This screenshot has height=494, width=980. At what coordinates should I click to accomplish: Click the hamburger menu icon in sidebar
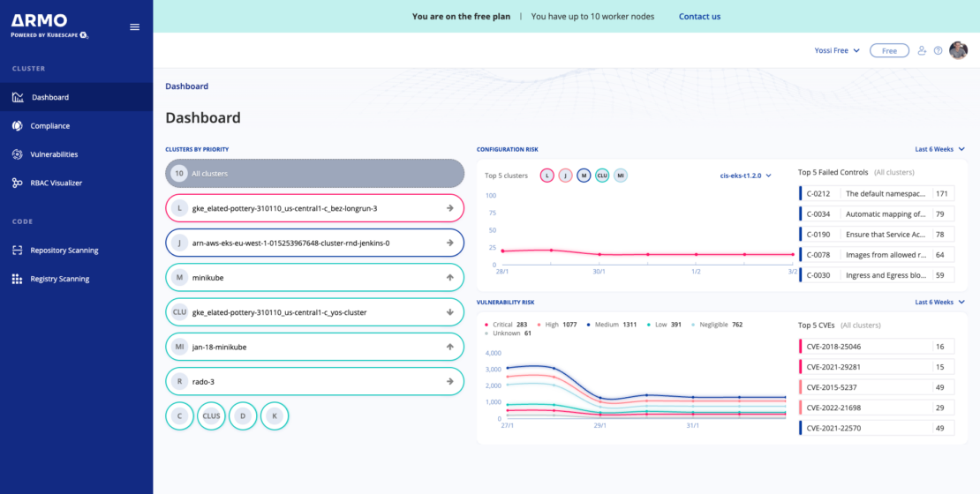coord(134,27)
